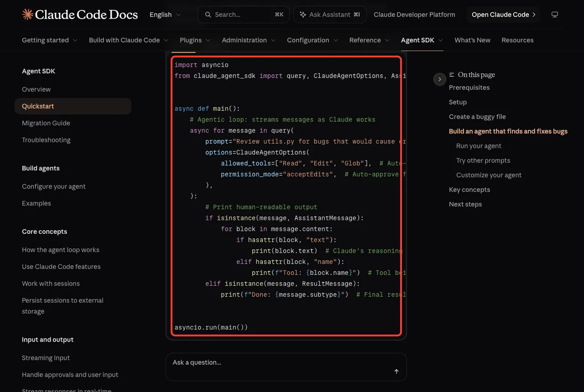The height and width of the screenshot is (392, 584).
Task: Jump to Customize your agent
Action: click(489, 175)
